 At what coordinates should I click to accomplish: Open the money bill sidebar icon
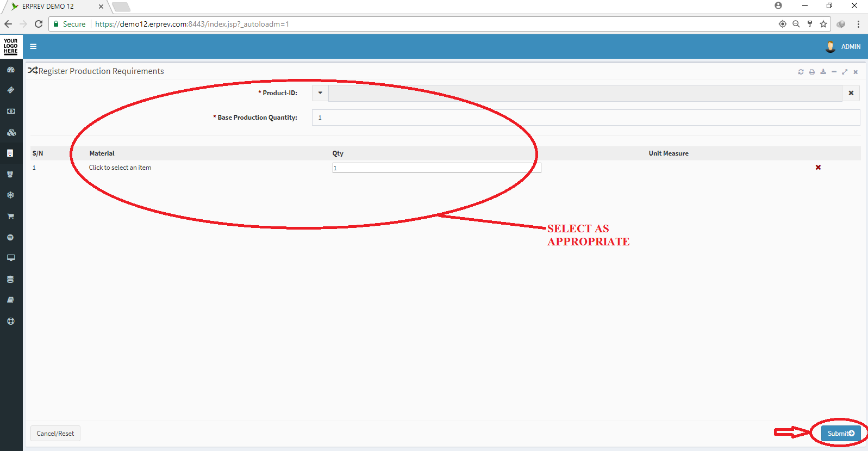point(10,111)
